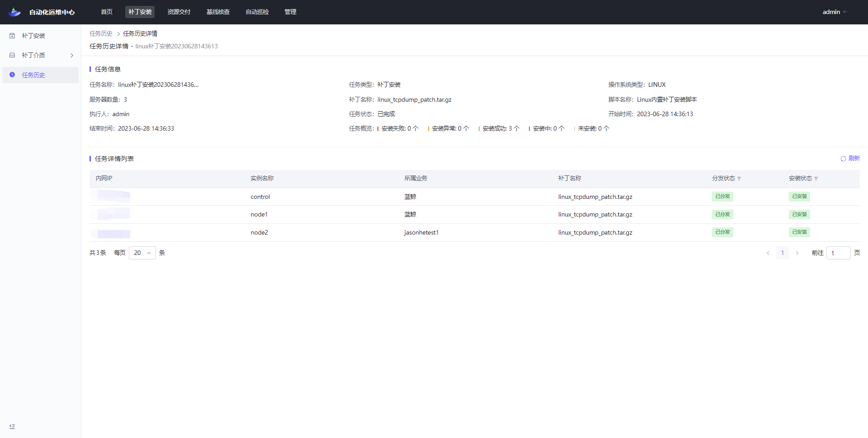Screen dimensions: 868x438
Task: Click the 任务历史 clock icon in sidebar
Action: click(x=12, y=75)
